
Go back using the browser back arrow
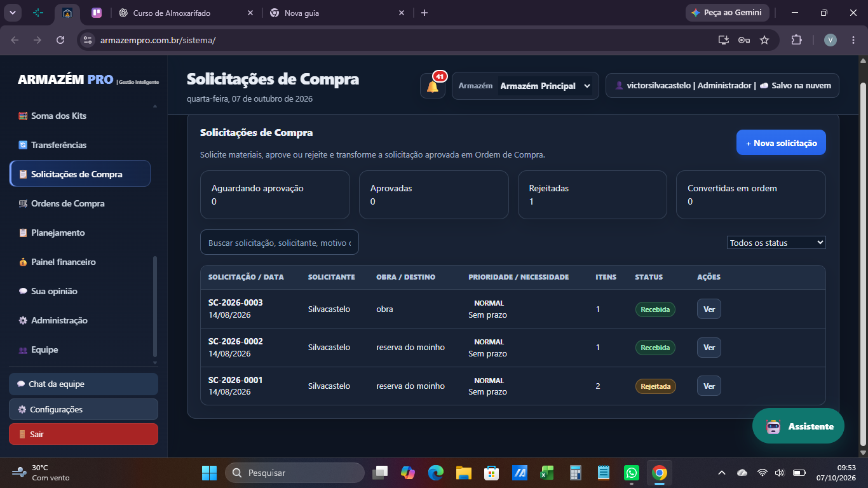click(x=15, y=40)
